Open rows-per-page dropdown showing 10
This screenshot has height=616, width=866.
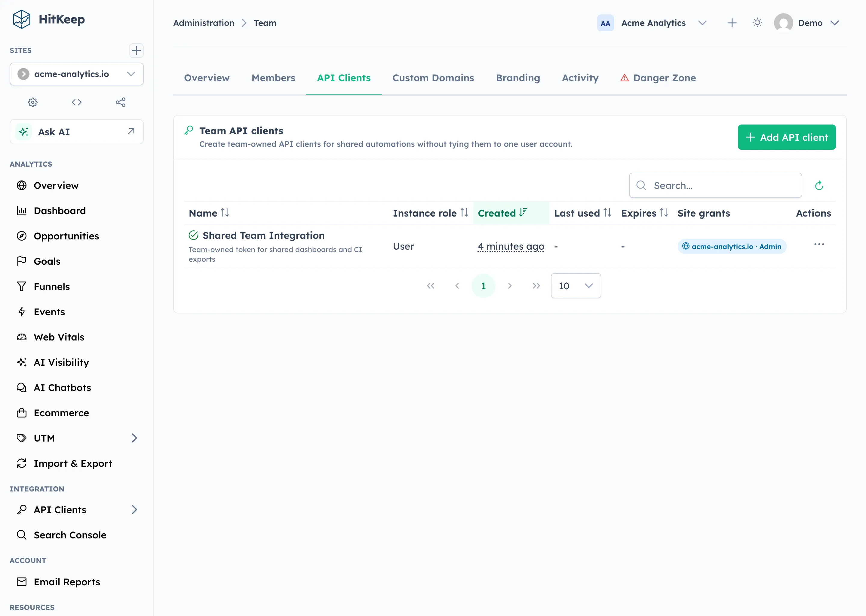(x=576, y=286)
